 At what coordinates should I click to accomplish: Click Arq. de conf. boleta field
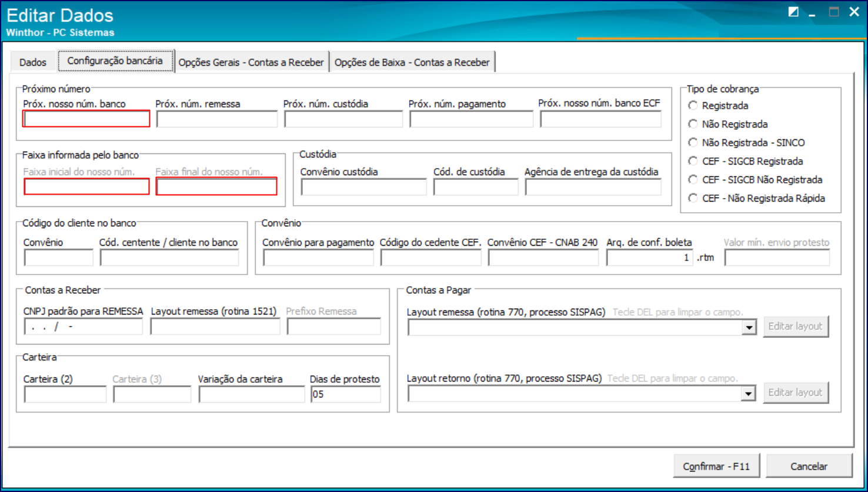click(x=650, y=257)
